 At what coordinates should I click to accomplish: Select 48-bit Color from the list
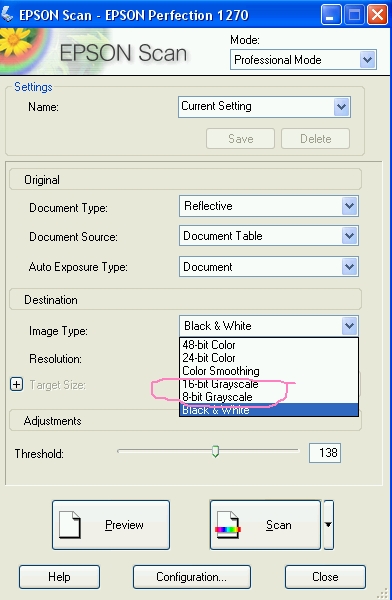(x=269, y=345)
